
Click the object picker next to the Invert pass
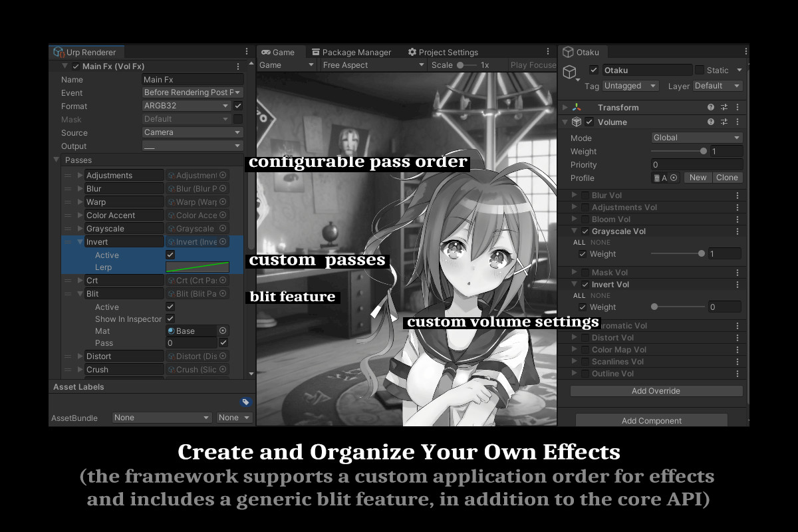coord(221,242)
